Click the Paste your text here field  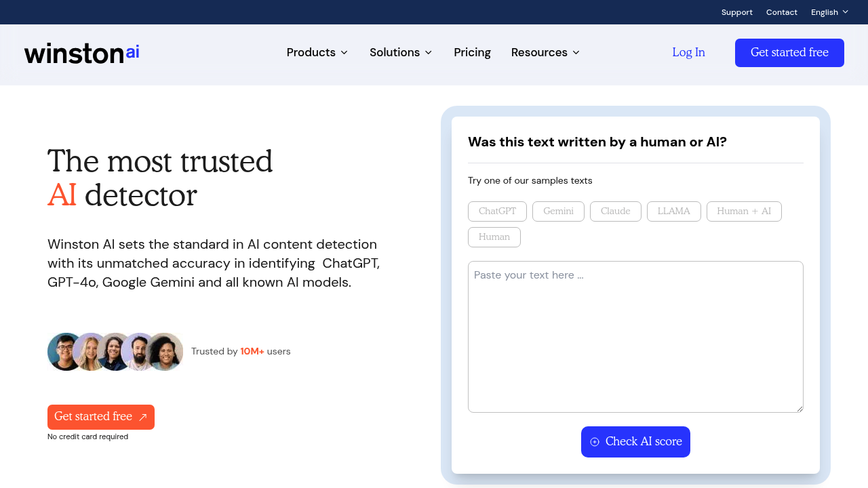tap(635, 337)
